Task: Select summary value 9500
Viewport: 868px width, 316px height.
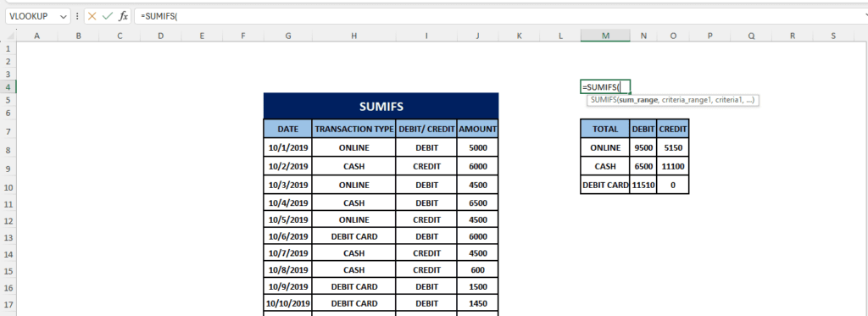Action: tap(643, 147)
